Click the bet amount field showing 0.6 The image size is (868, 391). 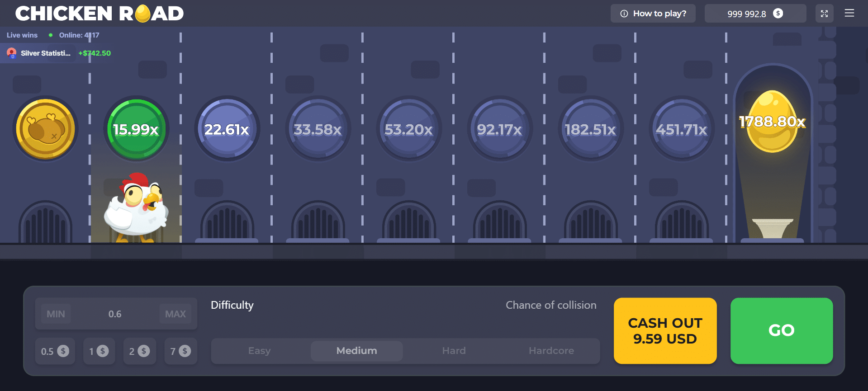click(115, 314)
